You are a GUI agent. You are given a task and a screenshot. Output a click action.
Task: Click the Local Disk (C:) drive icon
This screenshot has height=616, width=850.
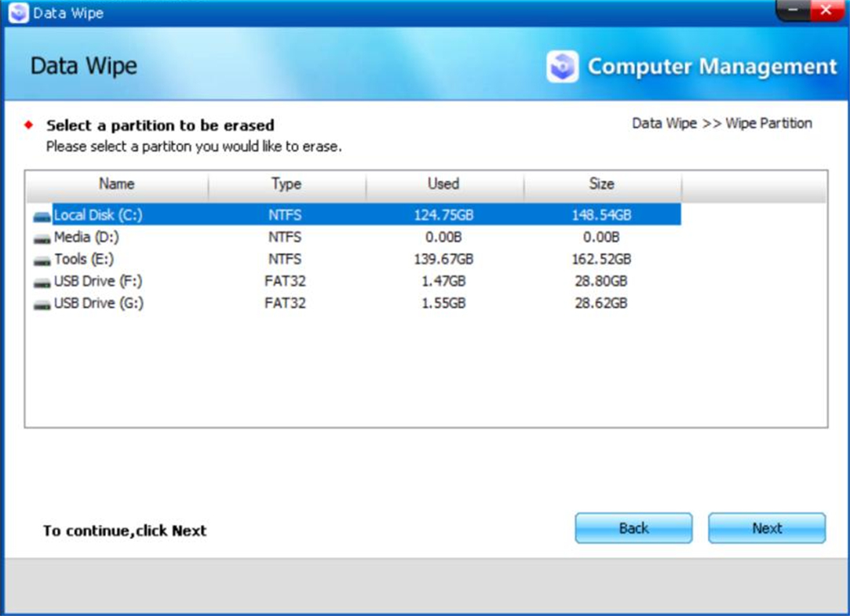(x=42, y=216)
